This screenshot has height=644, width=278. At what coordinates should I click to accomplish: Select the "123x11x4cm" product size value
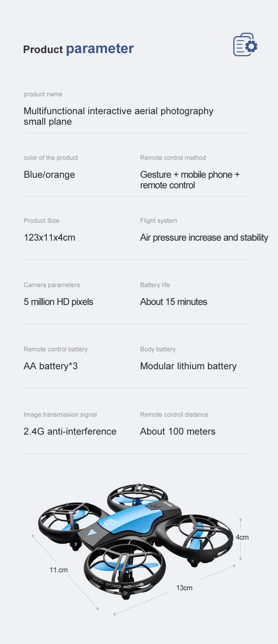[50, 238]
